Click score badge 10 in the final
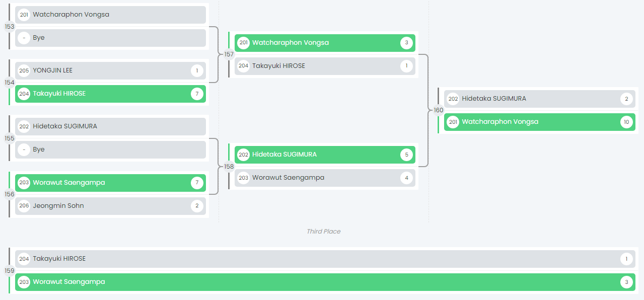 pos(626,122)
